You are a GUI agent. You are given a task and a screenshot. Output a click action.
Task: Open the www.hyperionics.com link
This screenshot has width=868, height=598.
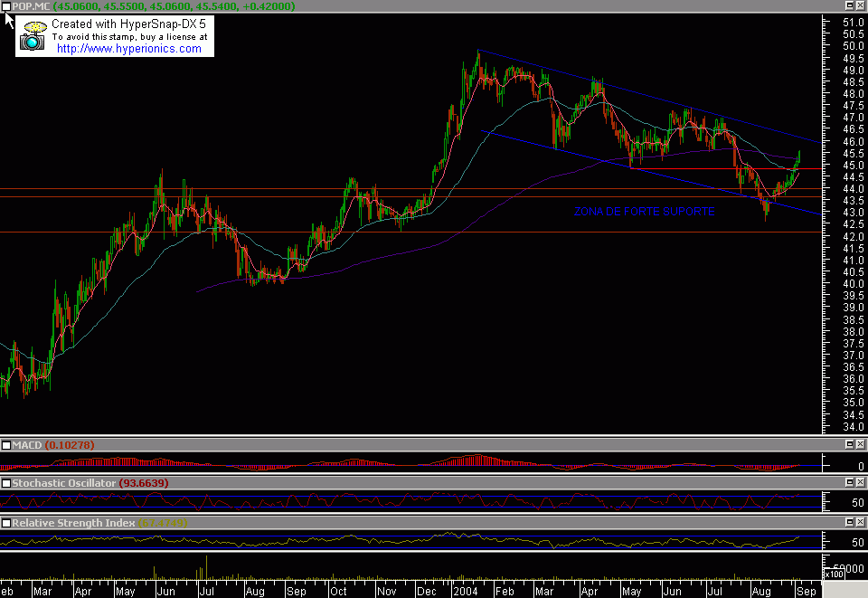tap(128, 49)
